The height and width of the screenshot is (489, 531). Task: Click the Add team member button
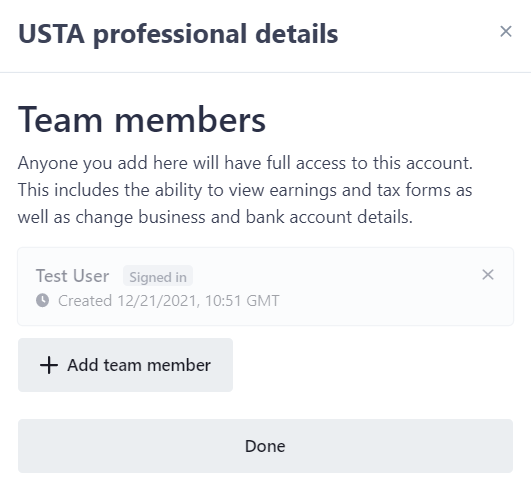(125, 365)
